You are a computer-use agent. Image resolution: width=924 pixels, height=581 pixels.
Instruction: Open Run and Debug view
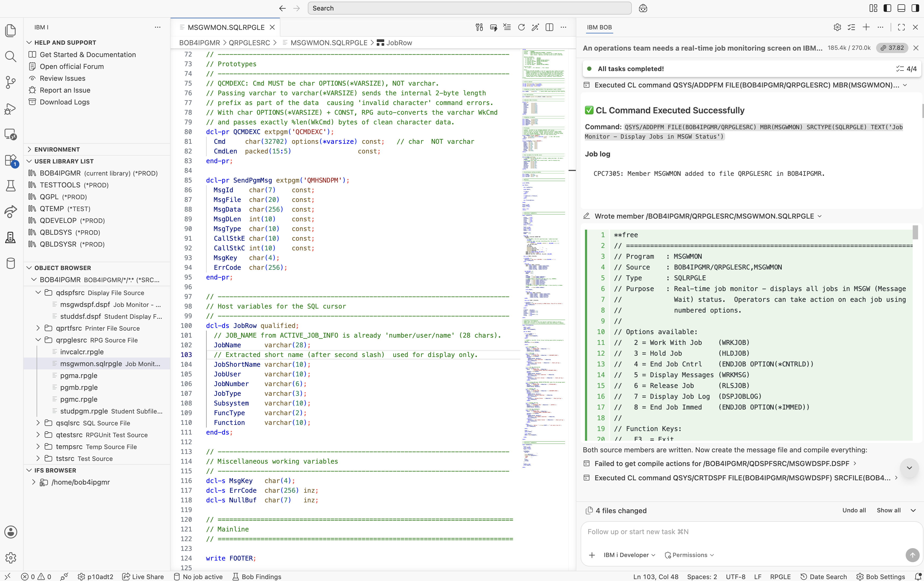pyautogui.click(x=11, y=109)
